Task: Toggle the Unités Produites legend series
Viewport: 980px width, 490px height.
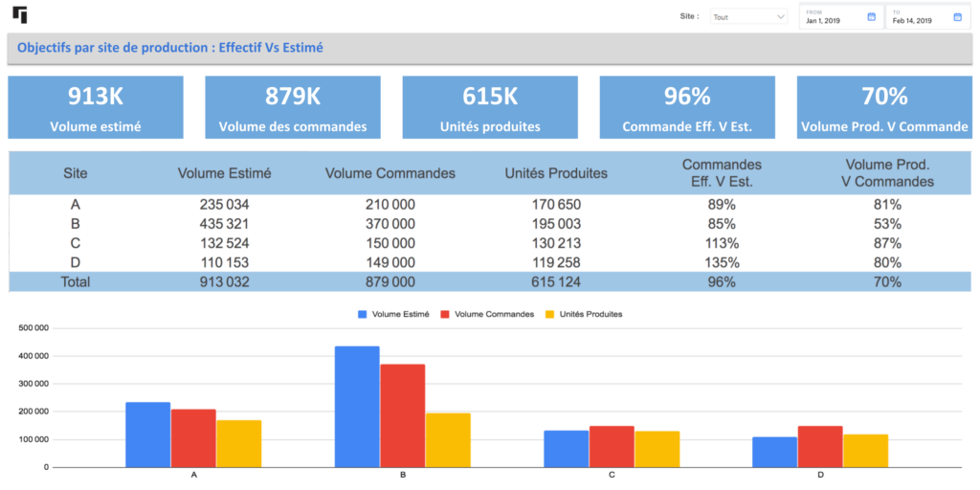Action: [x=583, y=314]
